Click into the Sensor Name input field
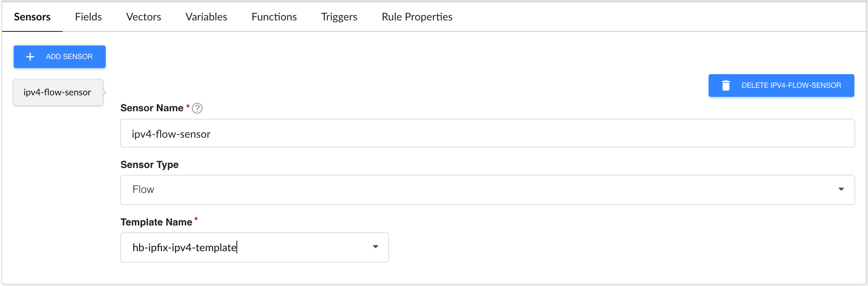This screenshot has width=868, height=286. (487, 134)
